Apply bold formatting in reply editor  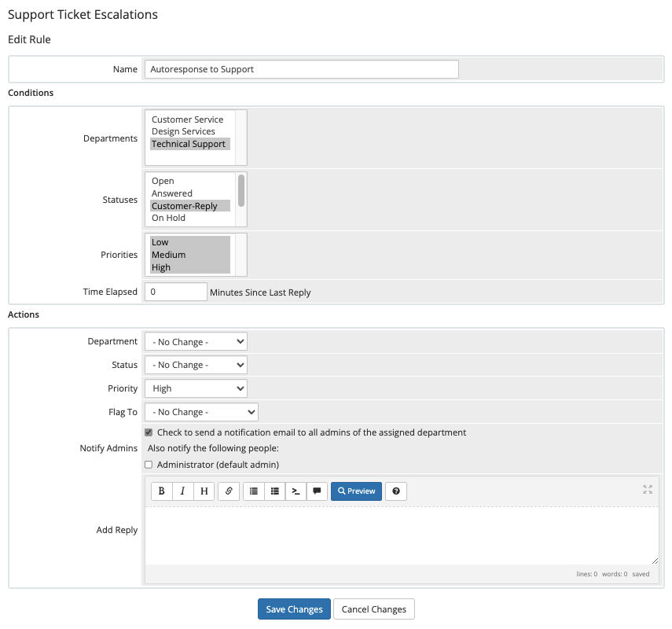pyautogui.click(x=162, y=491)
